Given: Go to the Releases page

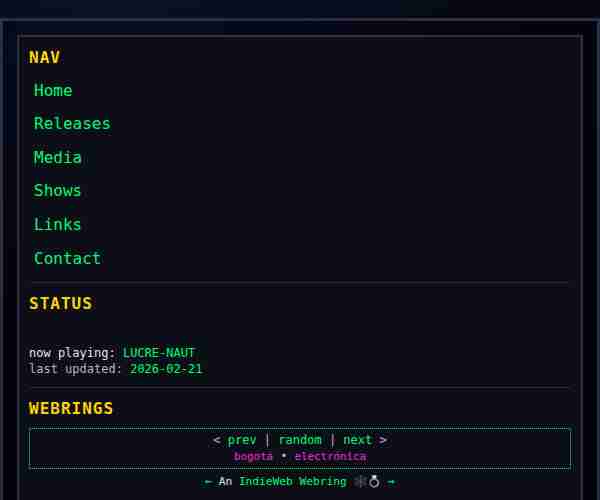Looking at the screenshot, I should click(72, 124).
